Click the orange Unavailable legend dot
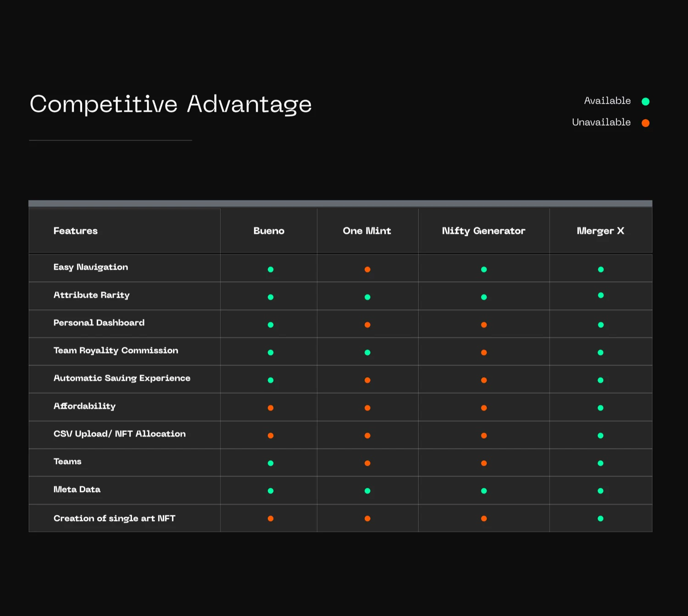Image resolution: width=688 pixels, height=616 pixels. (645, 123)
